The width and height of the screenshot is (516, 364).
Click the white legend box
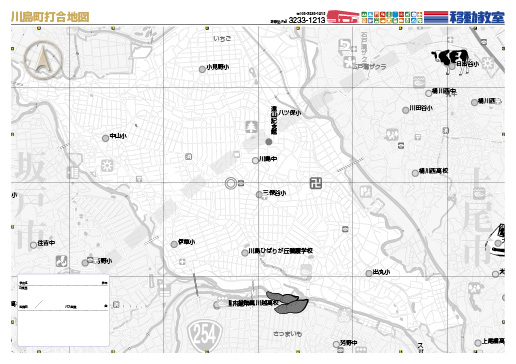63,310
